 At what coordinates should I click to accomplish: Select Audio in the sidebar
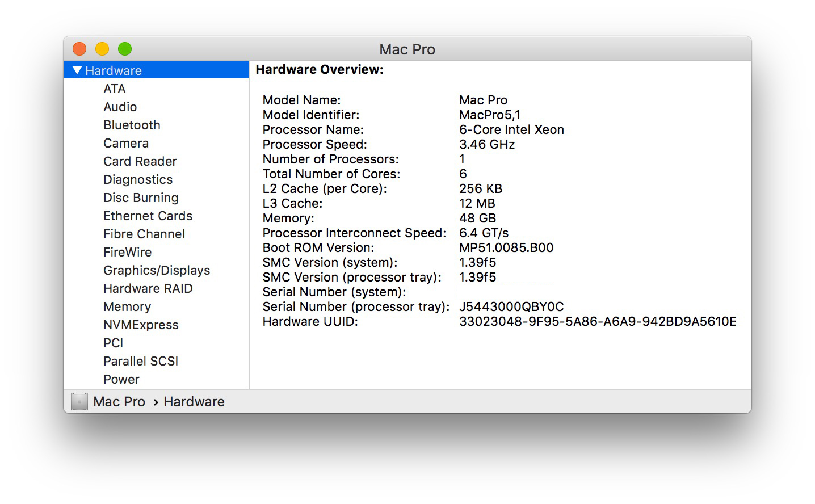click(120, 107)
